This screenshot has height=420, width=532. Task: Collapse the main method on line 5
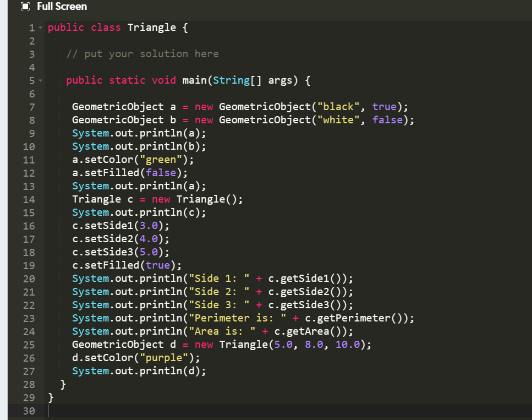39,80
